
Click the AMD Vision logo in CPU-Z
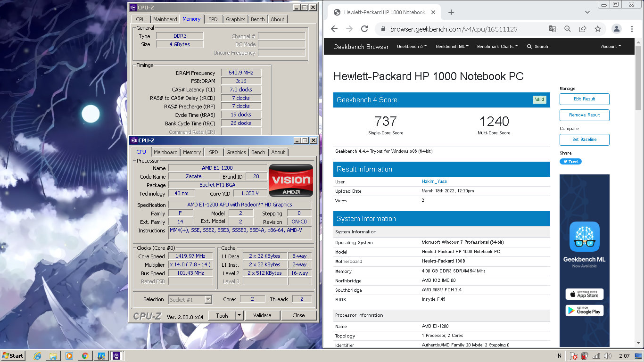[291, 181]
